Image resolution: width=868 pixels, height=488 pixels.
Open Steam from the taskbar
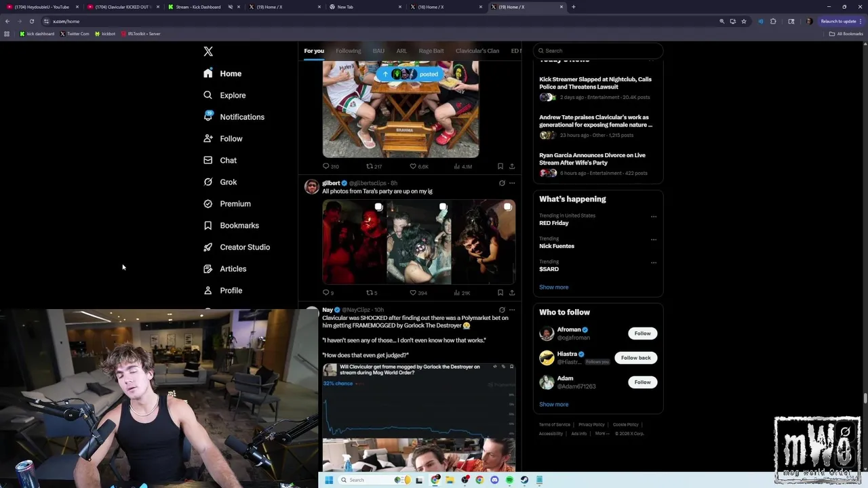pos(524,480)
